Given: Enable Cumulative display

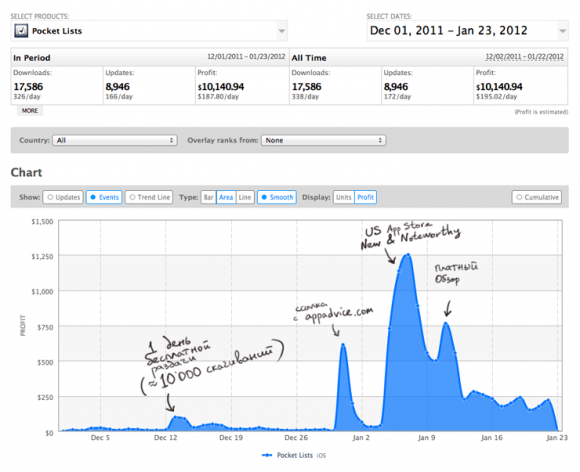Looking at the screenshot, I should pos(537,197).
